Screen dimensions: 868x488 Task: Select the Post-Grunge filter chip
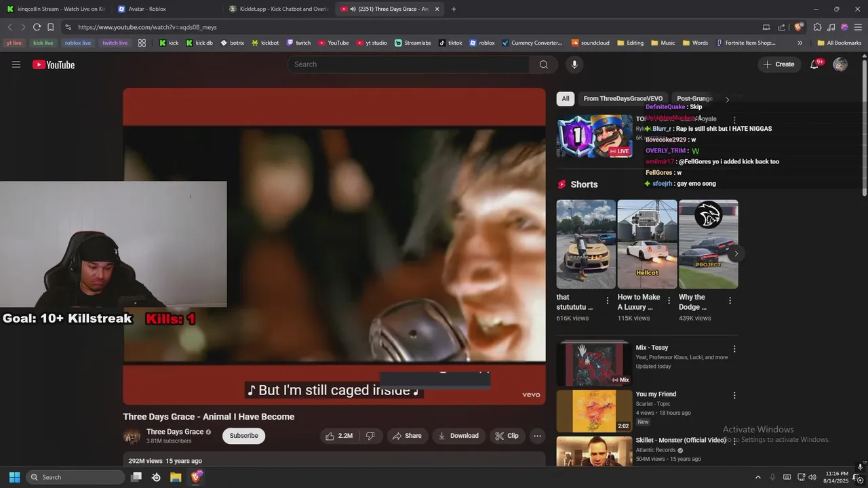[694, 99]
